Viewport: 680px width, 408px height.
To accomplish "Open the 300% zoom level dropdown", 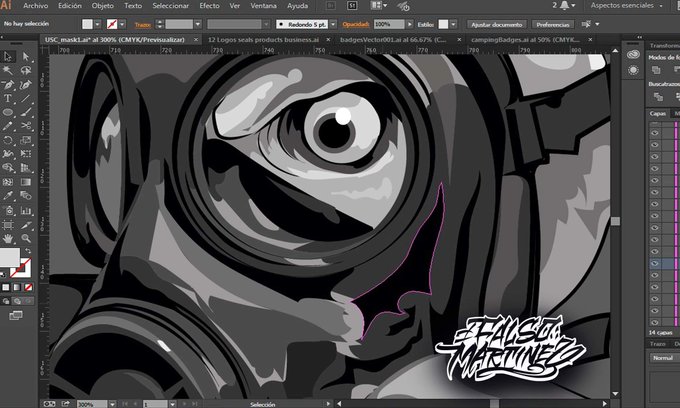I will click(x=112, y=404).
